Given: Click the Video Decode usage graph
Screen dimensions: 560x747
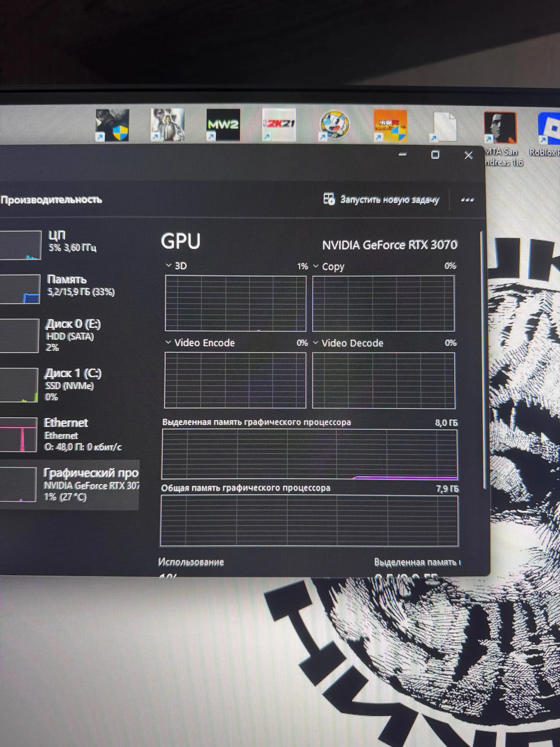Looking at the screenshot, I should click(x=384, y=381).
